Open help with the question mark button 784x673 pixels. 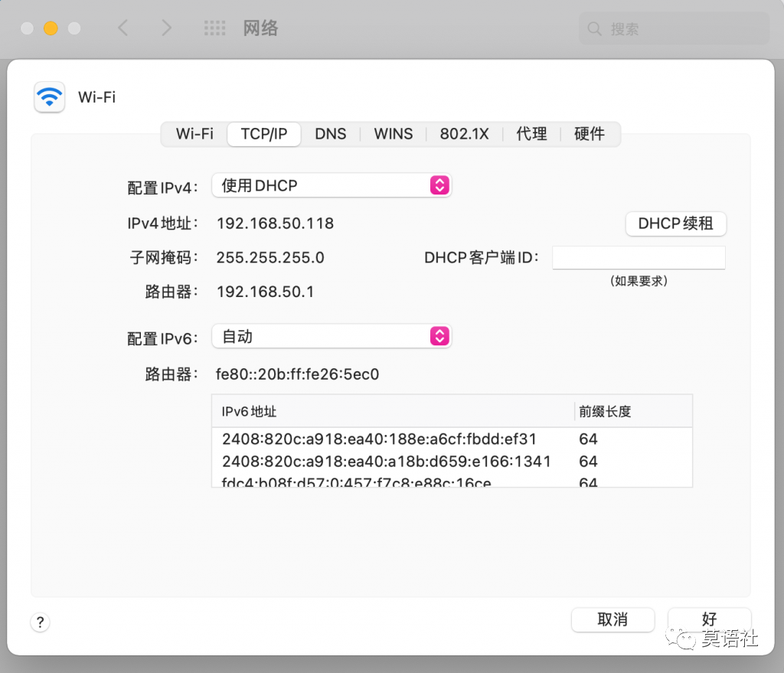[x=40, y=622]
